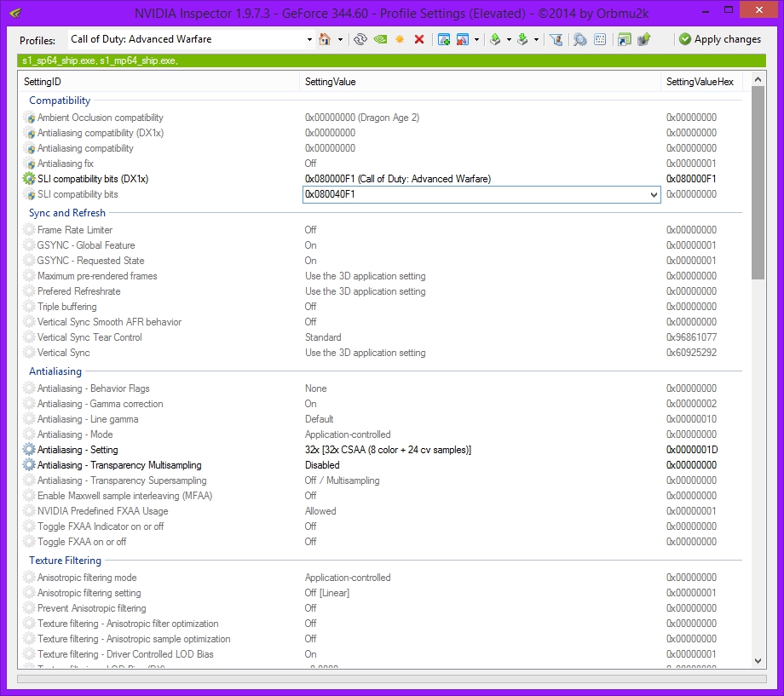The width and height of the screenshot is (784, 696).
Task: Select the GSYNC - Requested State row
Action: click(x=382, y=261)
